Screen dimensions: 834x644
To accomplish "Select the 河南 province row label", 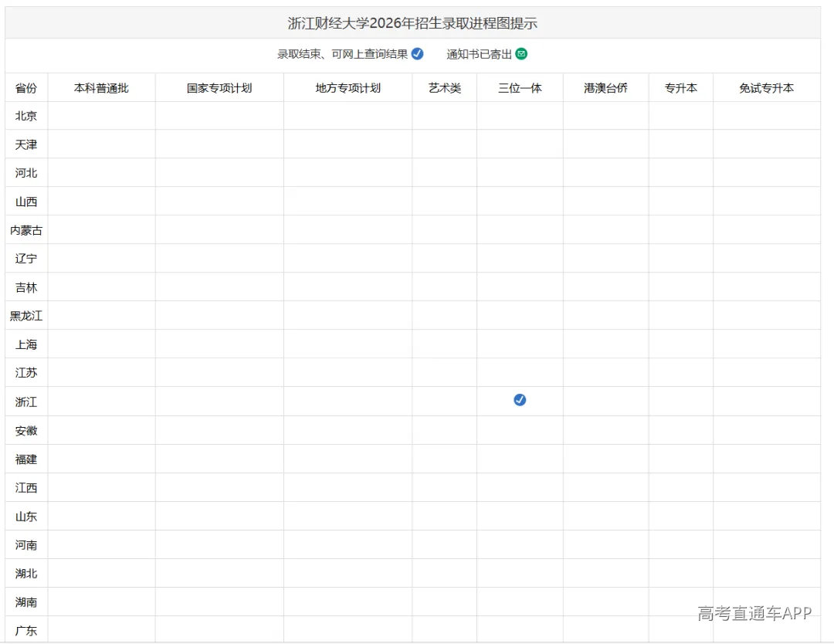I will pos(26,545).
